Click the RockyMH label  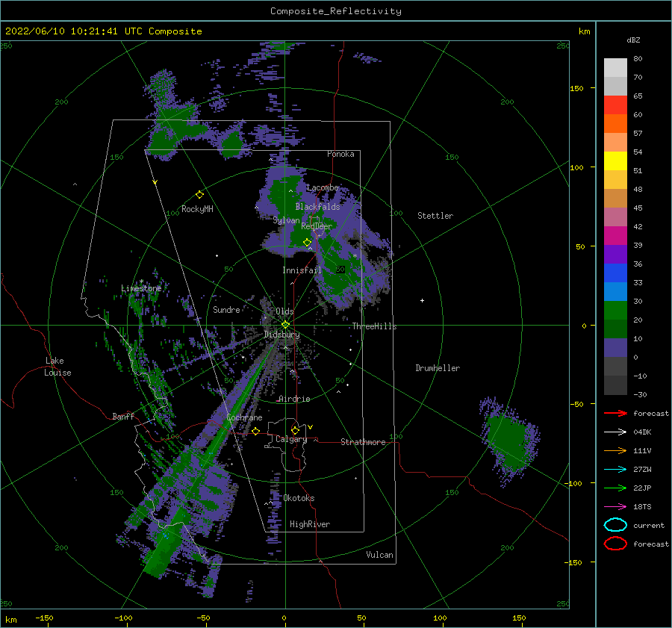[x=197, y=209]
